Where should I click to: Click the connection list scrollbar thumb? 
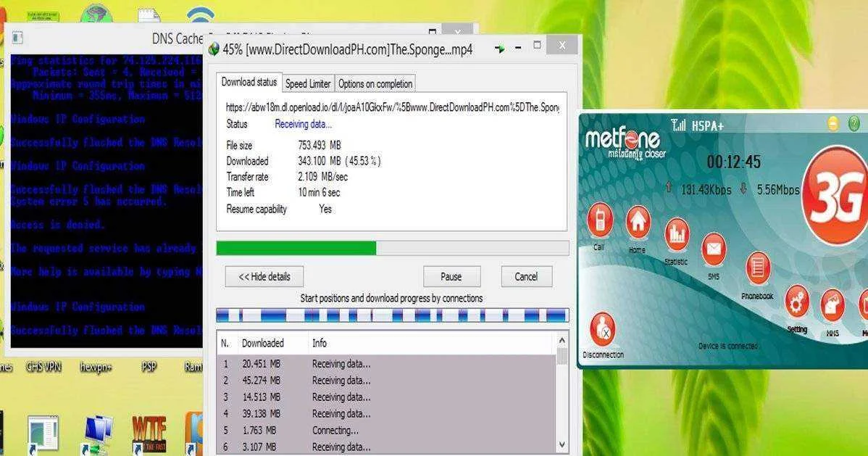[x=562, y=356]
